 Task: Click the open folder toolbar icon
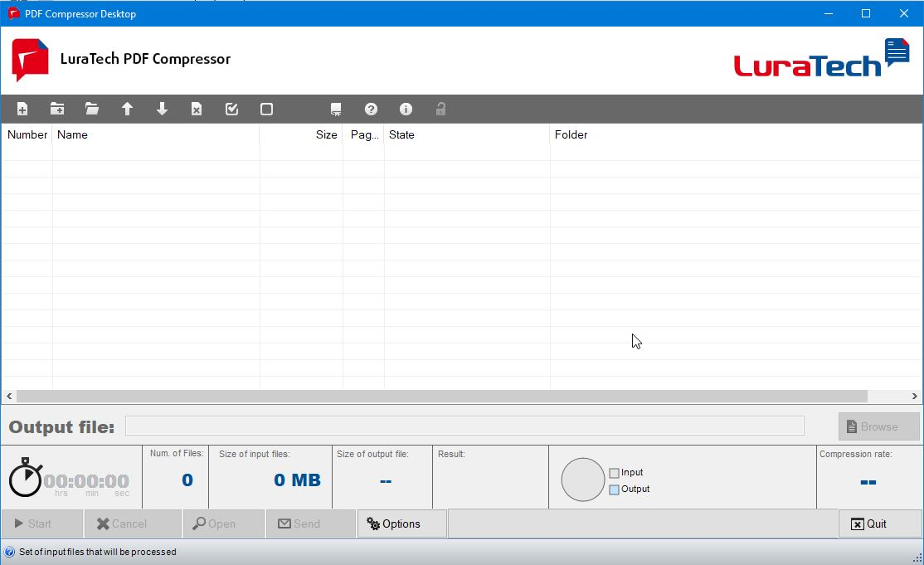tap(92, 110)
